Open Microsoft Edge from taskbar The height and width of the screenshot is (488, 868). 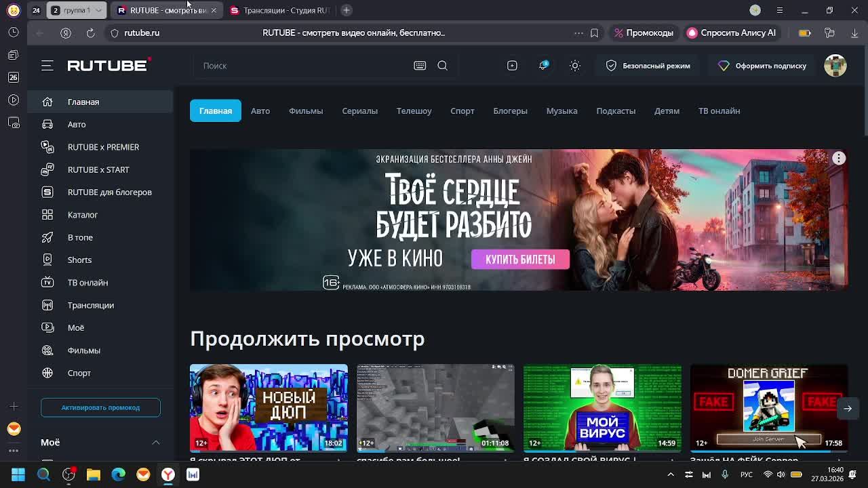[x=118, y=474]
